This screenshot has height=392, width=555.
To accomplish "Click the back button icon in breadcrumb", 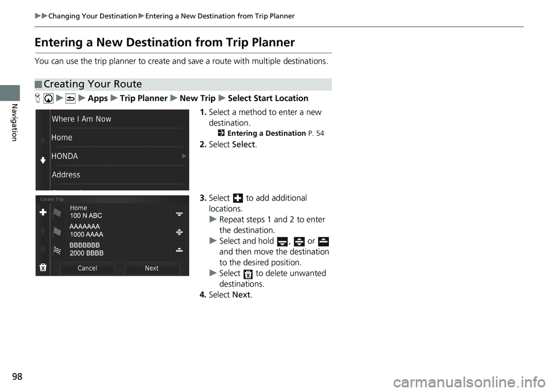I will [71, 98].
